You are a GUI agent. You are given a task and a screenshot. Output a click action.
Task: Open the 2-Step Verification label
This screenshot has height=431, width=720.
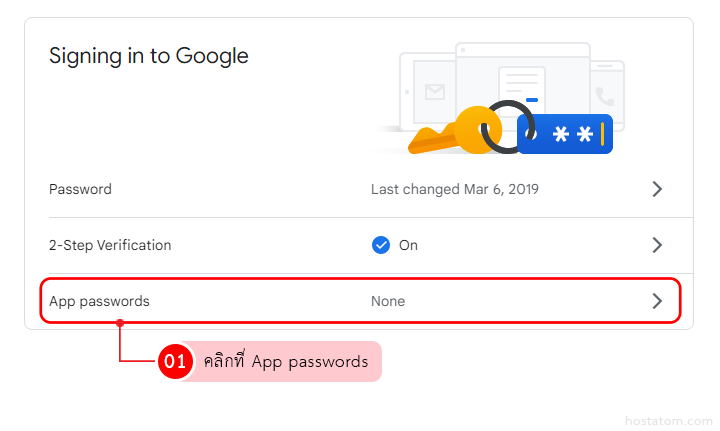[x=110, y=245]
